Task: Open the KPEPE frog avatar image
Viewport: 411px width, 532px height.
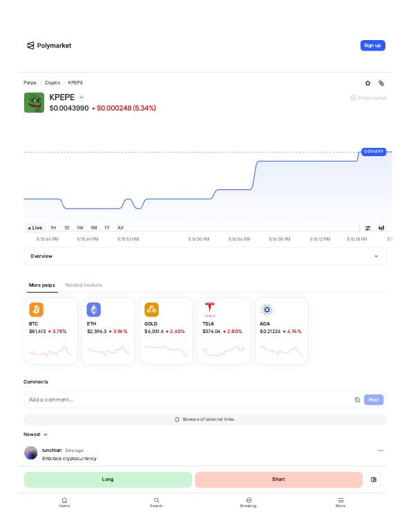Action: [x=34, y=102]
